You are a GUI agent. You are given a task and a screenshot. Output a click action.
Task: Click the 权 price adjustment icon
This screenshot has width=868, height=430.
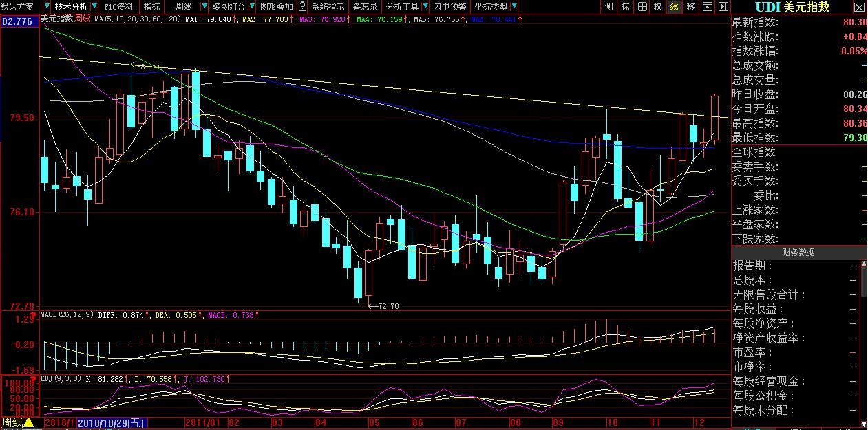658,7
